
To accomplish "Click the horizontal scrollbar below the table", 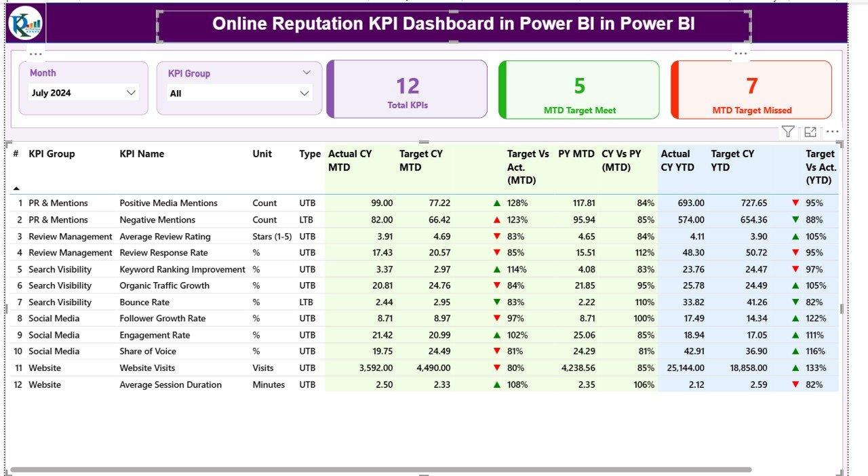I will coord(380,469).
